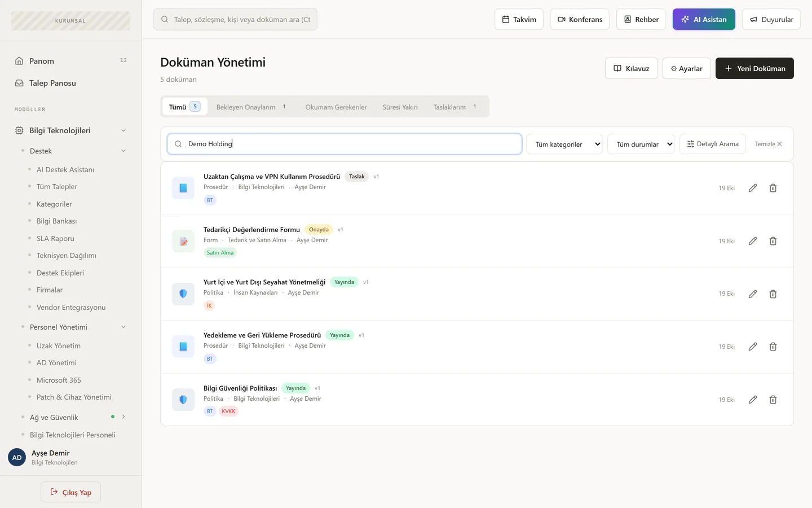Edit Yedekleme ve Geri Yükleme Prosedürü
812x508 pixels.
(753, 347)
